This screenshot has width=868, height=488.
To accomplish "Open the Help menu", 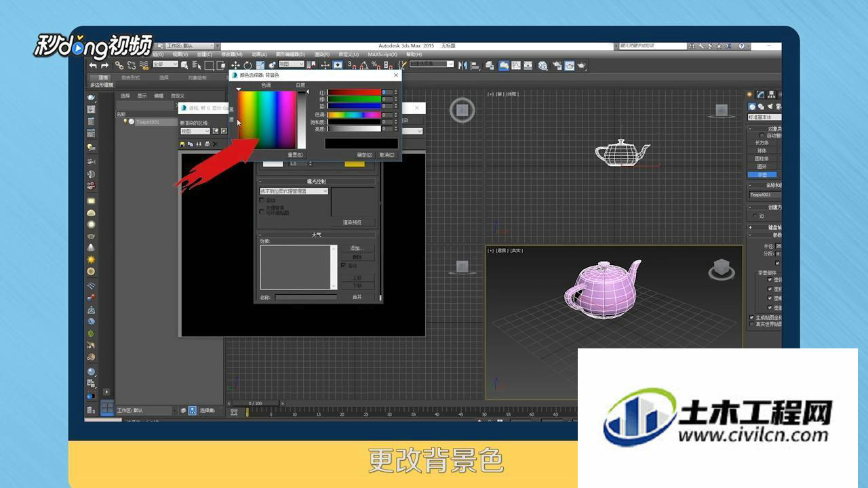I will point(414,54).
